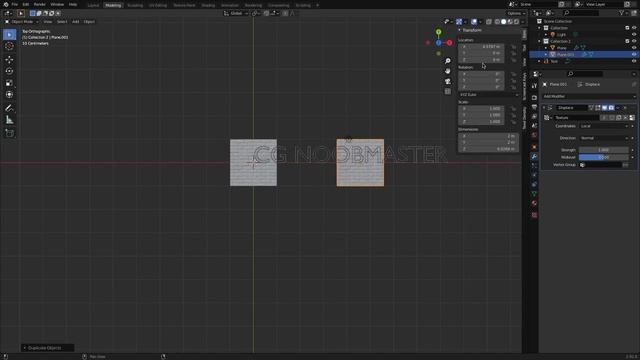Screen dimensions: 640x360
Task: Toggle Collection 2 exclude checkbox
Action: click(x=627, y=41)
